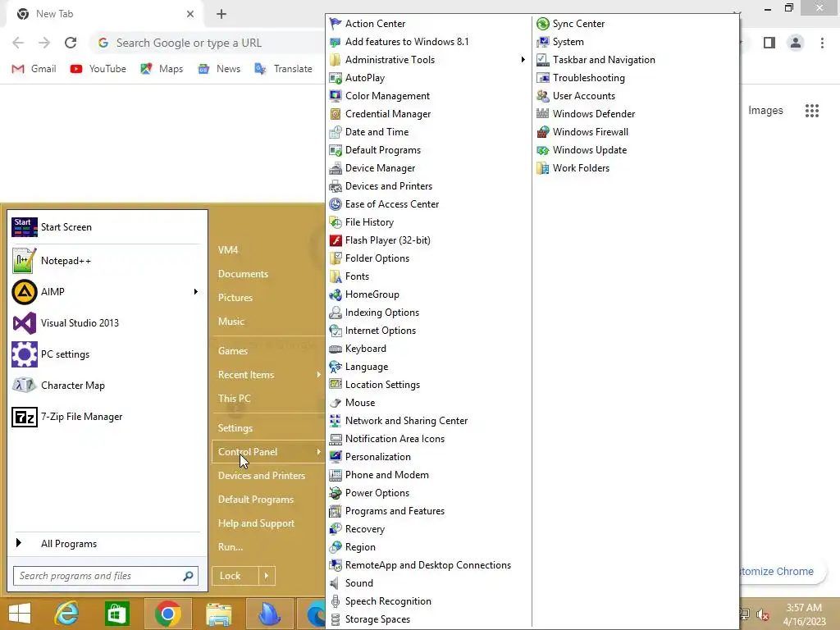Viewport: 840px width, 630px height.
Task: Select Network and Sharing Center
Action: (406, 421)
